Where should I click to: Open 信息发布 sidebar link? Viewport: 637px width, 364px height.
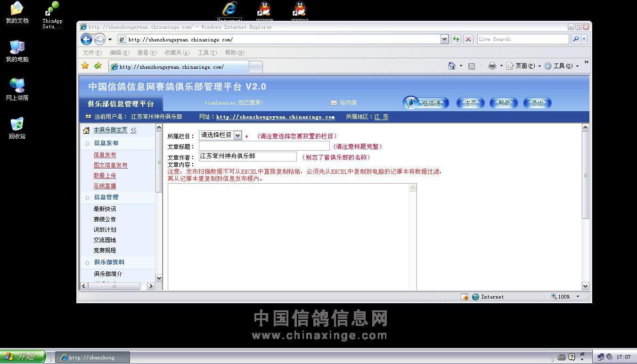(x=105, y=155)
